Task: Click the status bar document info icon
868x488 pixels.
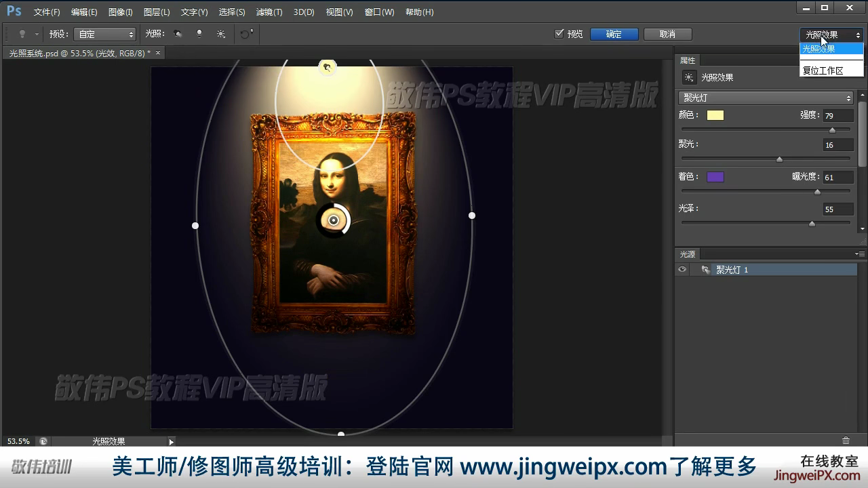Action: pyautogui.click(x=43, y=441)
